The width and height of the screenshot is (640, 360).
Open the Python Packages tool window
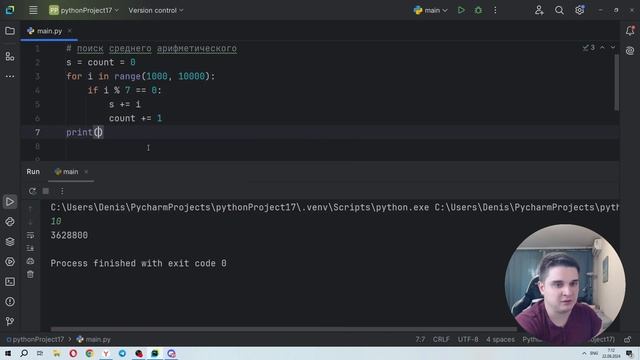(x=10, y=242)
